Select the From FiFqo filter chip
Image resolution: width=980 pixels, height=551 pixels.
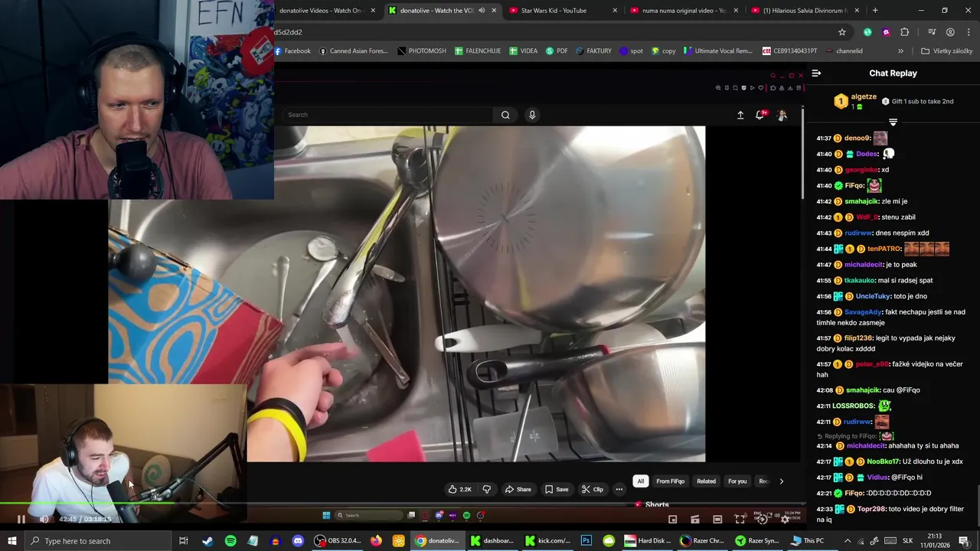point(670,481)
